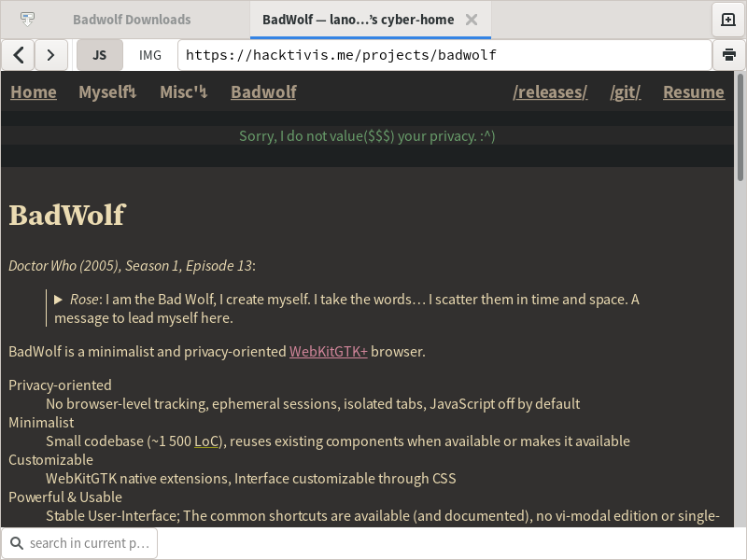747x560 pixels.
Task: Click the search magnifier icon
Action: click(x=17, y=543)
